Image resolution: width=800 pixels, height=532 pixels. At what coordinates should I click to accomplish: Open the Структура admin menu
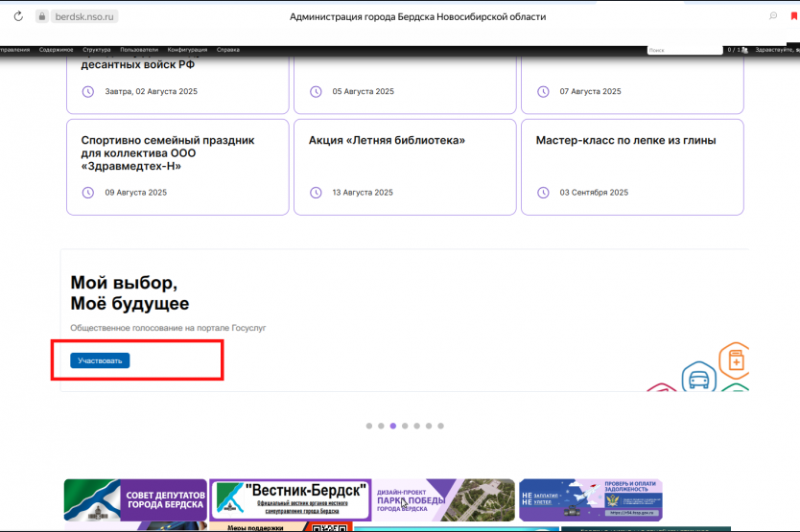[97, 50]
